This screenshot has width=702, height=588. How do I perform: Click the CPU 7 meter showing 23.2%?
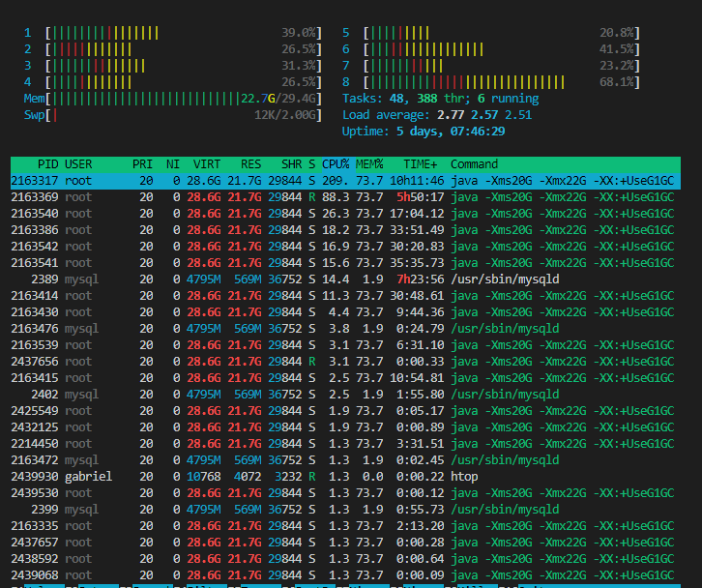click(x=491, y=66)
